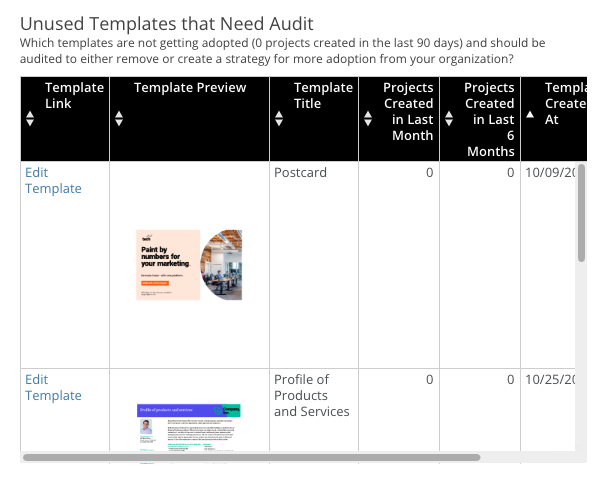
Task: Select the 10/09 created date cell for Postcard
Action: click(x=548, y=265)
